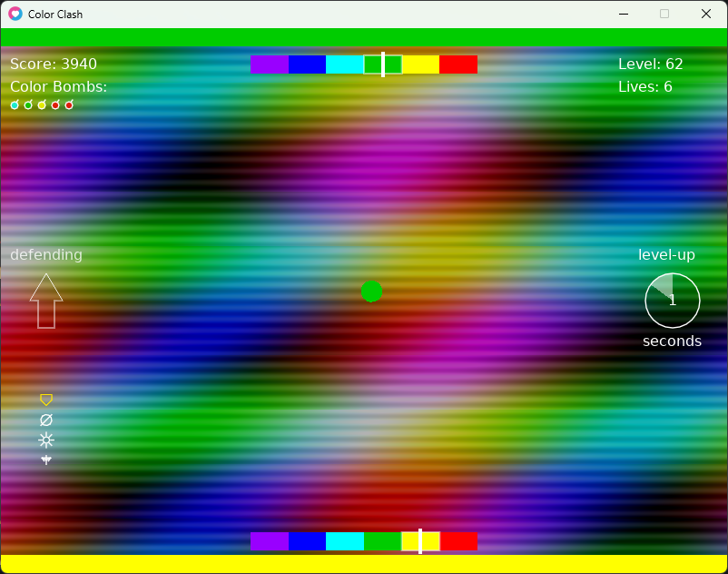Image resolution: width=728 pixels, height=574 pixels.
Task: Click the defending up-arrow indicator
Action: pyautogui.click(x=46, y=301)
